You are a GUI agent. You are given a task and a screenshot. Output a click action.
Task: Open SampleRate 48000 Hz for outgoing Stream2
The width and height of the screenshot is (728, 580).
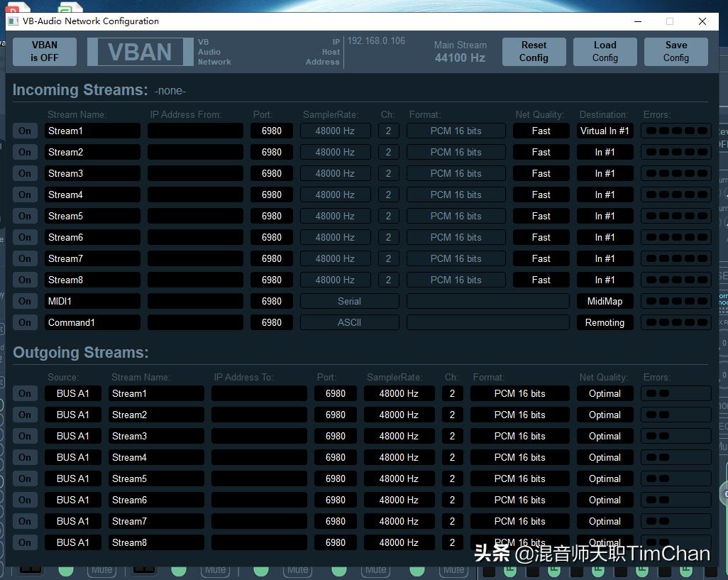399,415
